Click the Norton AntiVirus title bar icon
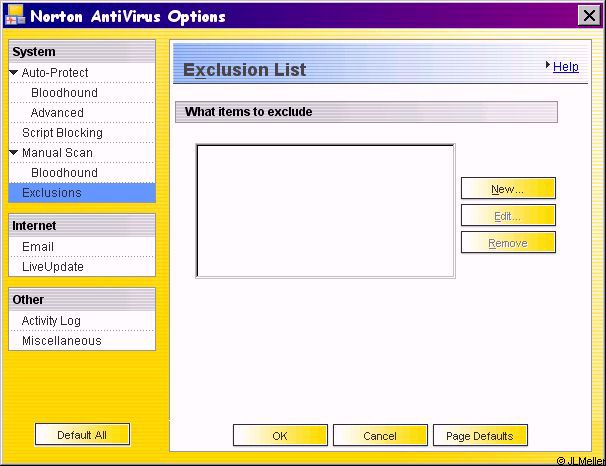 pos(16,16)
